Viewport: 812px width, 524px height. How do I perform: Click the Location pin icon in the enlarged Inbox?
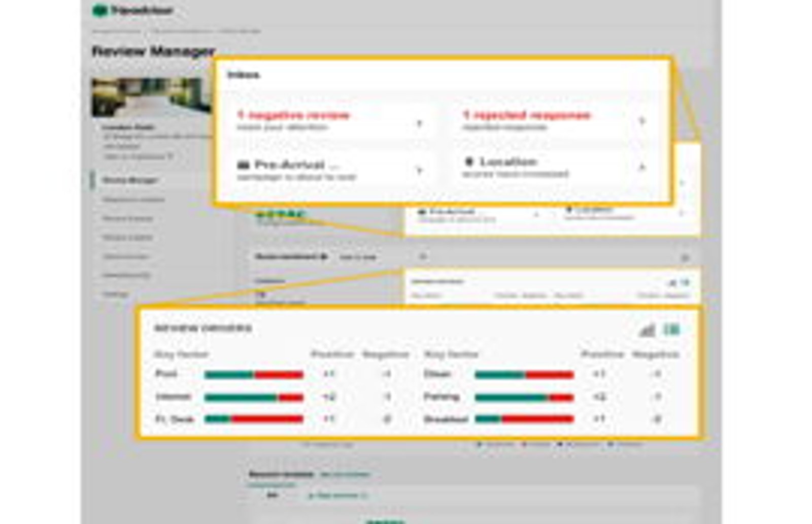click(x=469, y=162)
